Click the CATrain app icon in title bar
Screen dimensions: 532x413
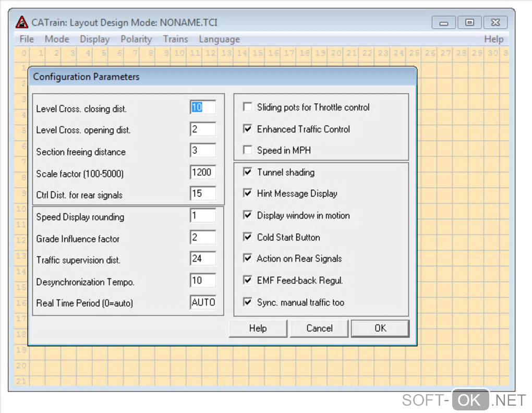click(22, 22)
